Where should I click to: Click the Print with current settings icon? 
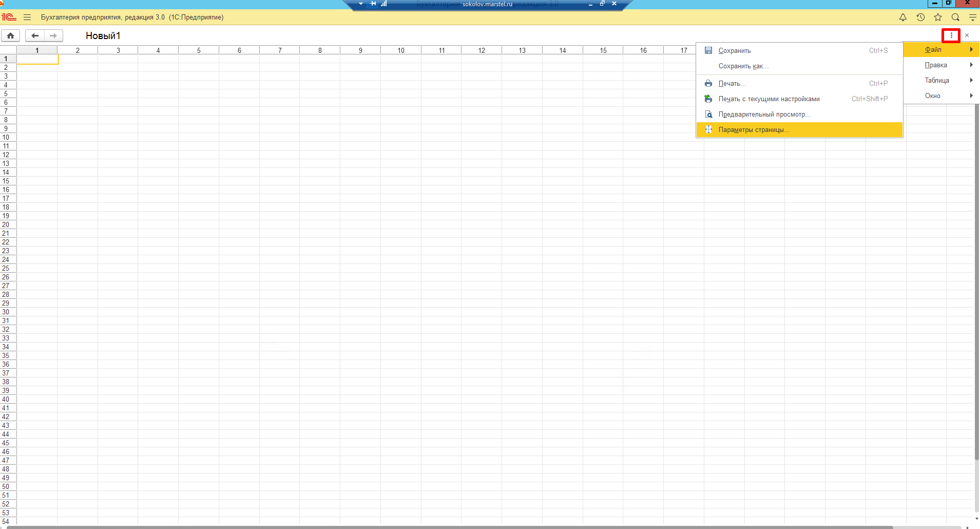pos(708,99)
